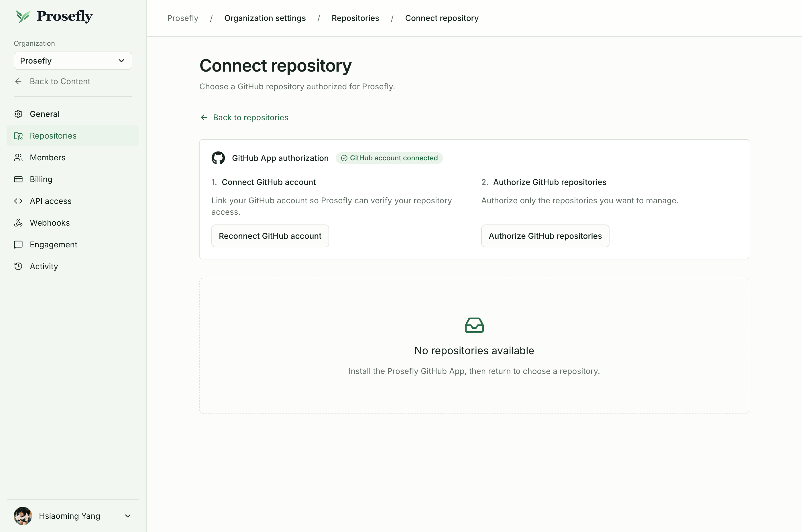
Task: Click the Connect repository page title
Action: pyautogui.click(x=275, y=66)
